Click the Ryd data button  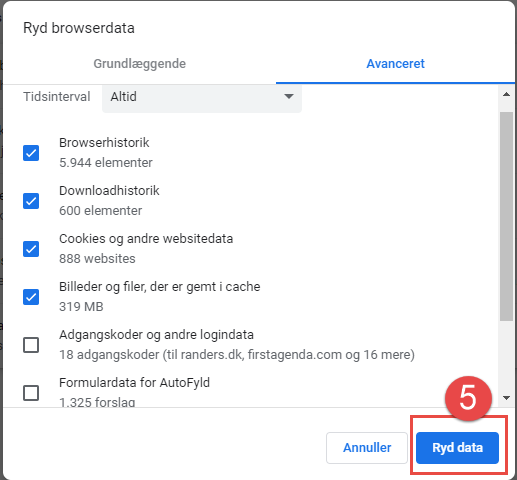(457, 448)
